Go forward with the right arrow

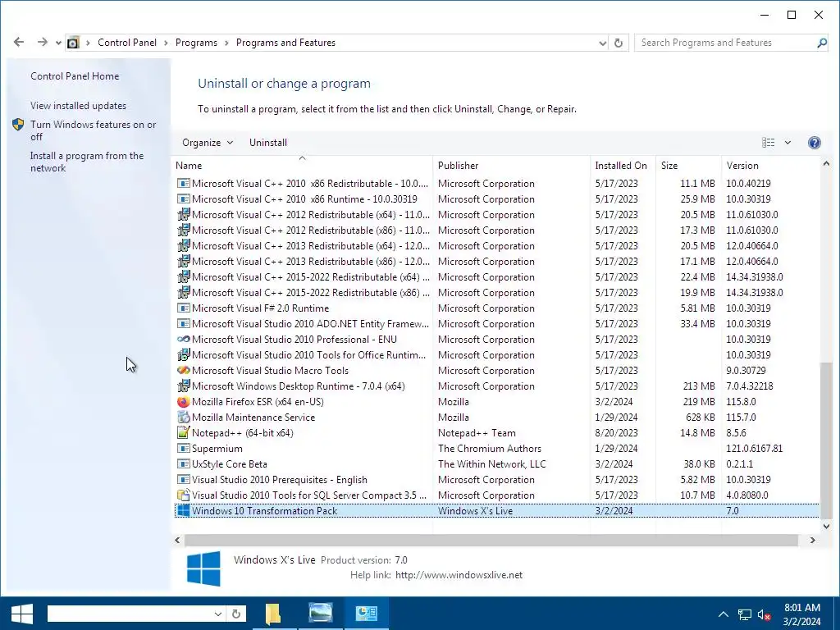(42, 43)
